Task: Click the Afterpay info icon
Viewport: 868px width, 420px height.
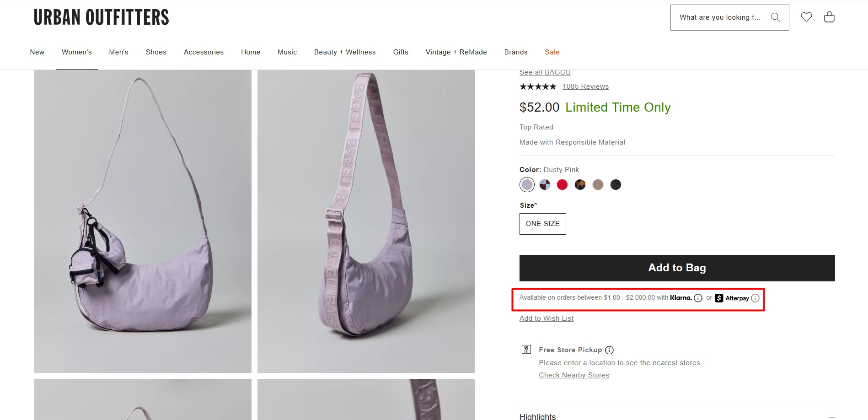Action: click(755, 298)
